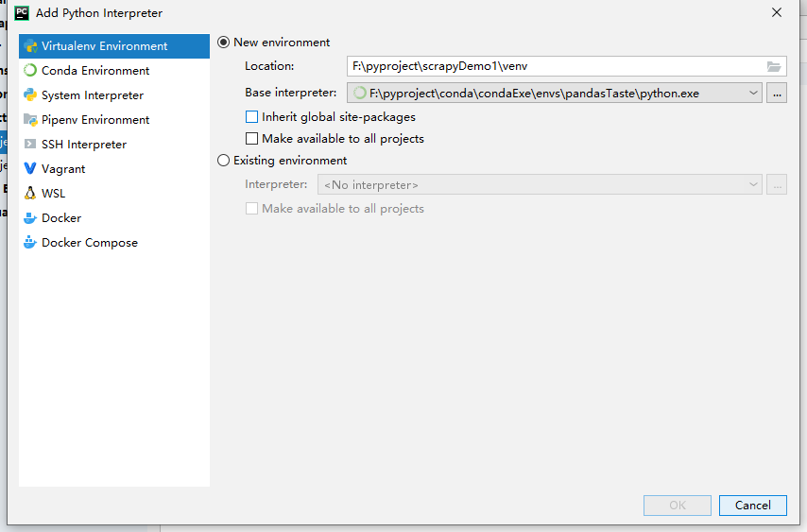Select Docker Compose interpreter type
The height and width of the screenshot is (532, 807).
pos(114,242)
